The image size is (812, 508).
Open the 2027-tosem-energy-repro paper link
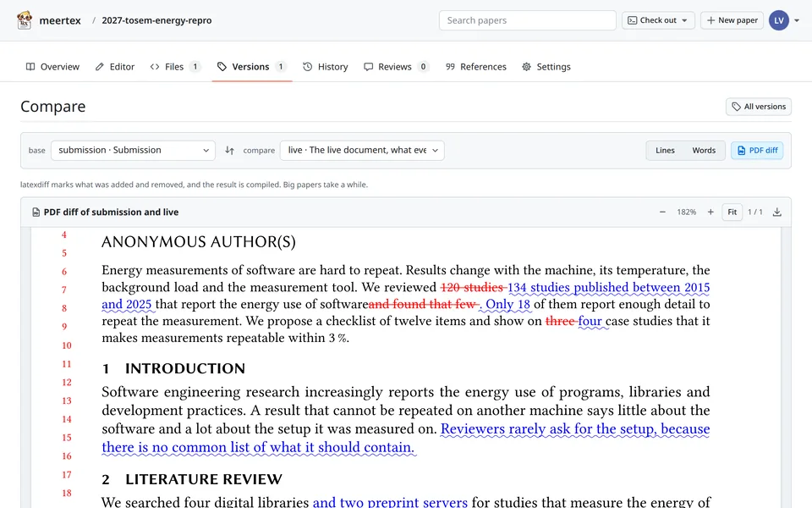[x=156, y=20]
